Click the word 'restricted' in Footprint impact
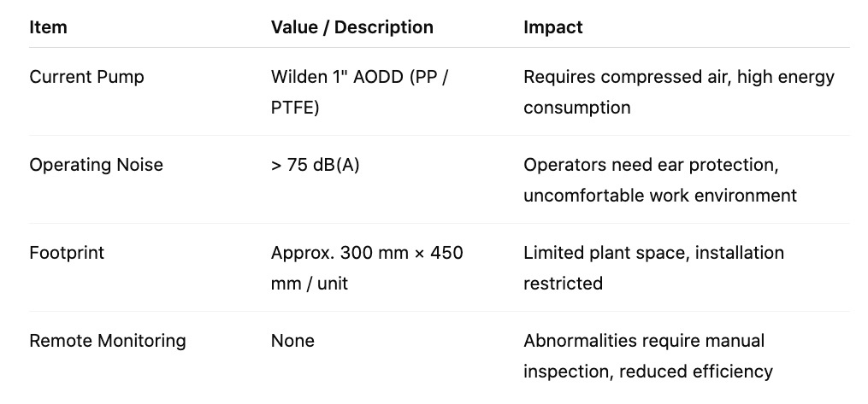Screen dimensions: 868x404 (563, 284)
